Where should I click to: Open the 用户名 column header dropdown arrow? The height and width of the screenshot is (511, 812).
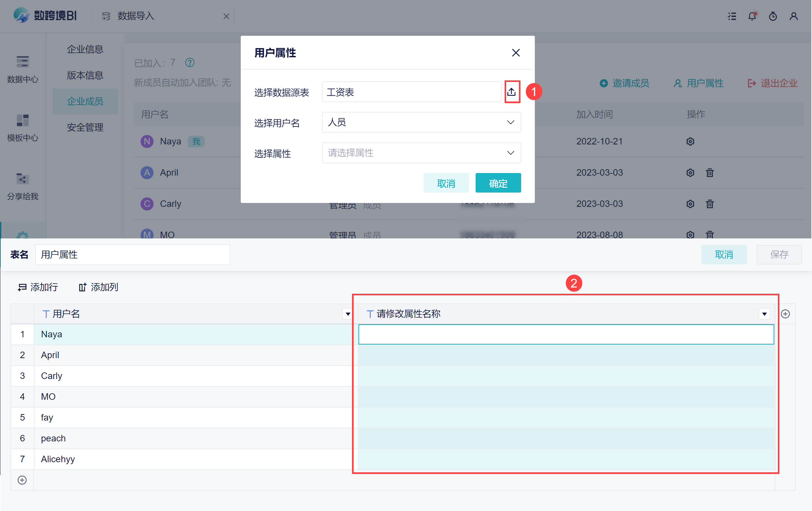[x=348, y=314]
